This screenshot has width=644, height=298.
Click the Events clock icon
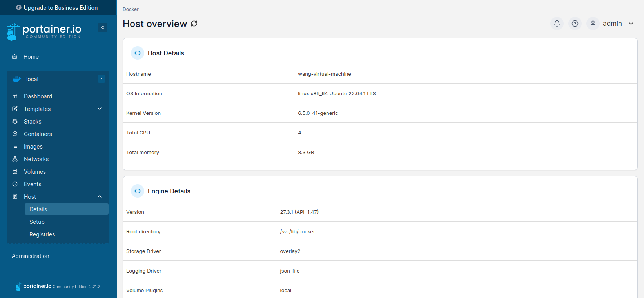15,184
